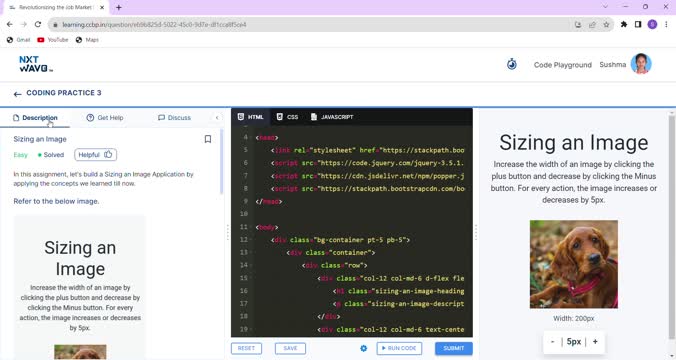
Task: Mark the question as Helpful
Action: [95, 154]
